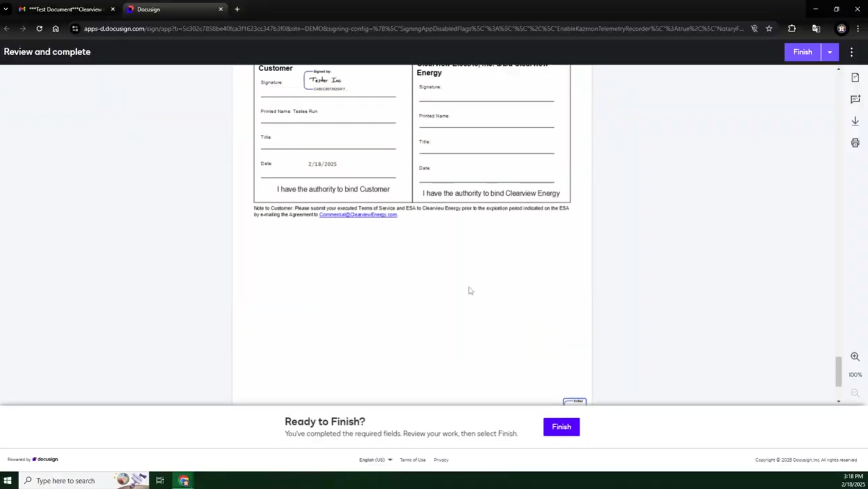Go back in browser history
Screen dimensions: 868x489
tap(7, 28)
